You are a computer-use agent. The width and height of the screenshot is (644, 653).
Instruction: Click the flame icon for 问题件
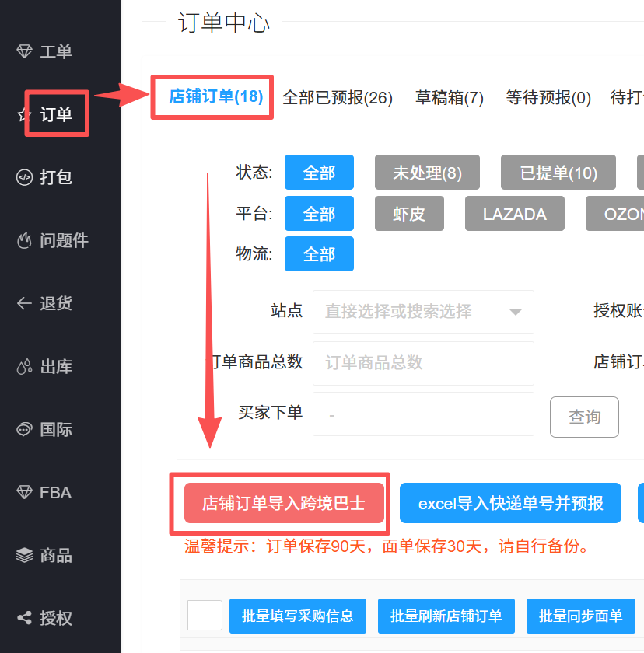point(25,240)
